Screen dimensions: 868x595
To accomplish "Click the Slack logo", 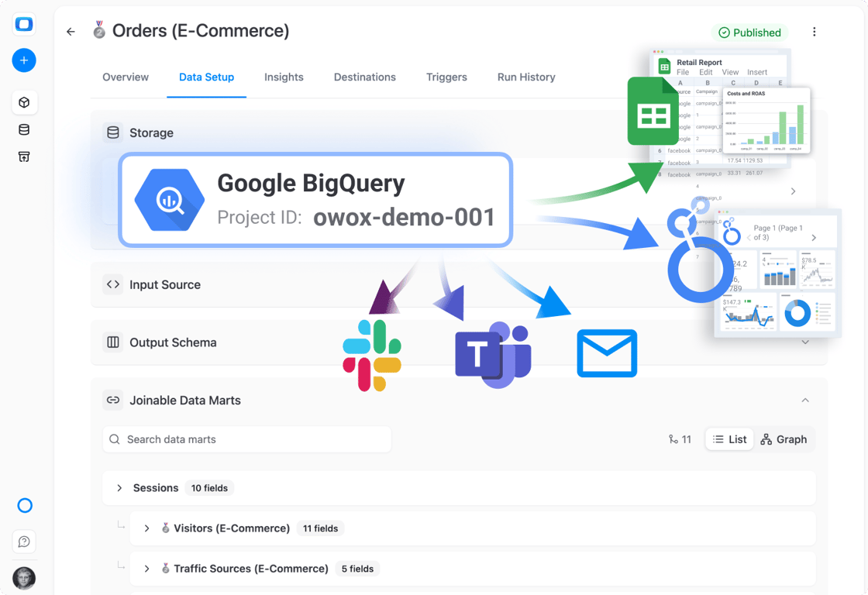I will [x=372, y=356].
